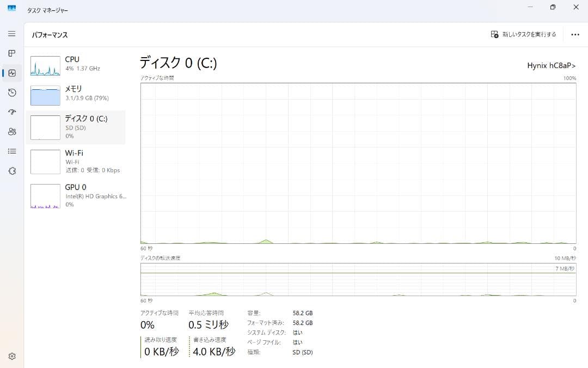
Task: Open Task Manager settings gear
Action: [11, 355]
